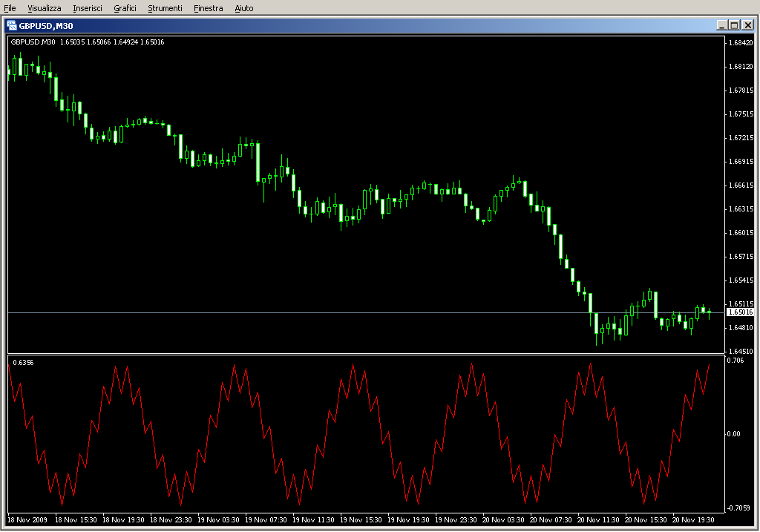This screenshot has height=532, width=760.
Task: Minimize the GBPUSD,M30 chart window
Action: [x=721, y=25]
